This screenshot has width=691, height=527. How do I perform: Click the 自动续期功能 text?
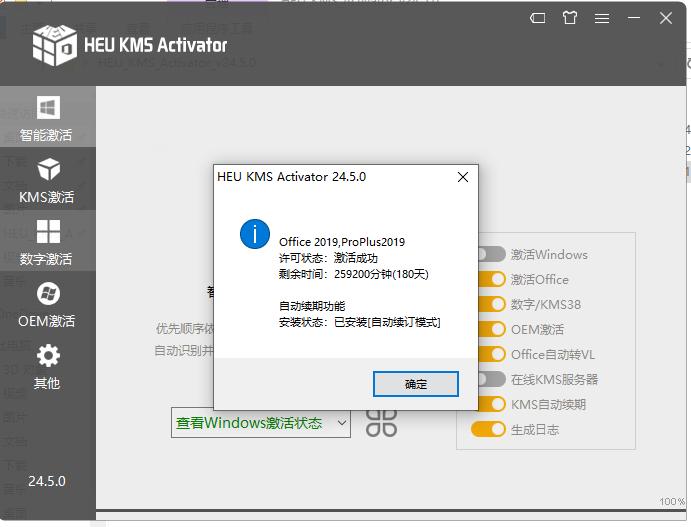pyautogui.click(x=312, y=306)
